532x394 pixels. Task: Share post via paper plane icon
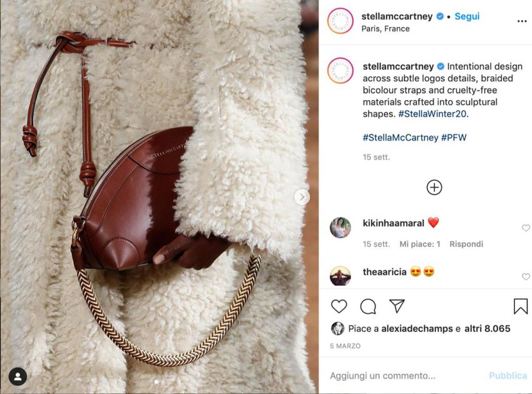(x=397, y=306)
